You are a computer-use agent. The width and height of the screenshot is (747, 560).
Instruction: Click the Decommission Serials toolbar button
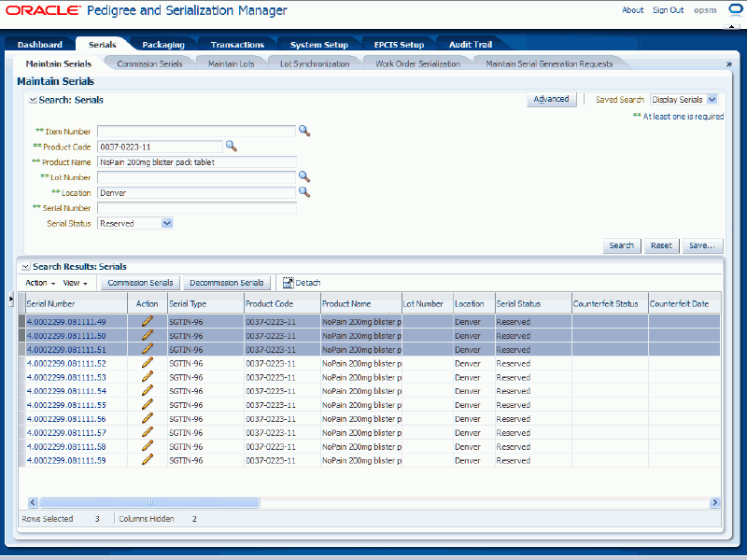(x=227, y=283)
